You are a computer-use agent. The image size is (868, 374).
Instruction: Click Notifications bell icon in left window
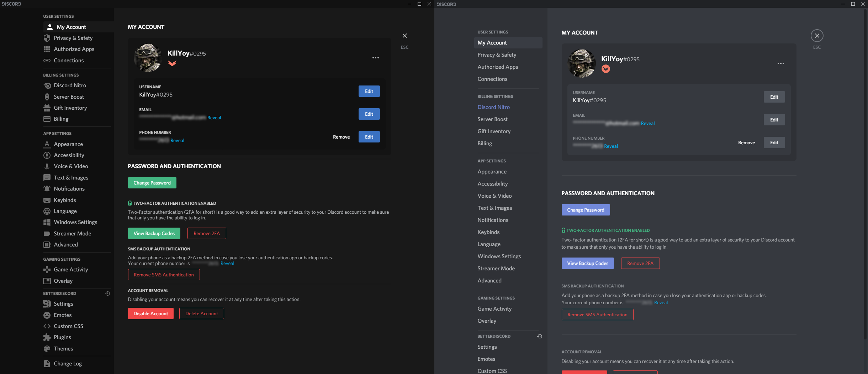pos(47,189)
